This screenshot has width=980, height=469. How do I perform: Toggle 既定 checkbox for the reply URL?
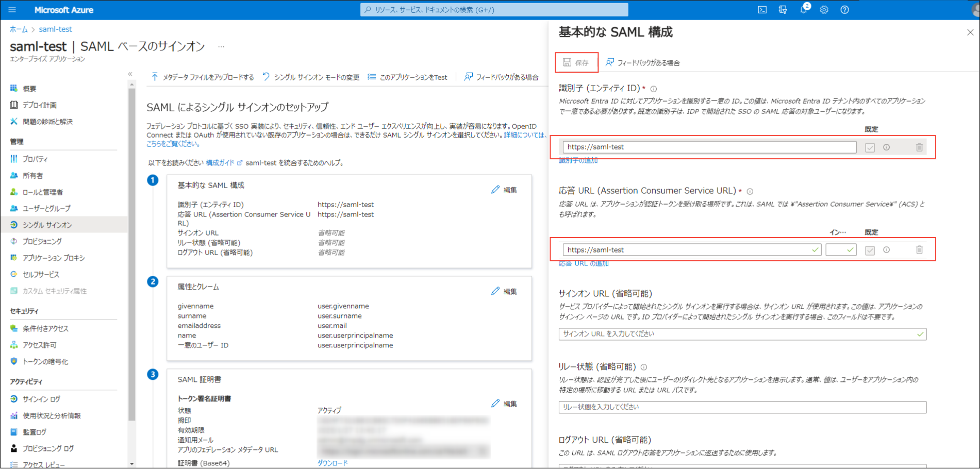point(870,250)
